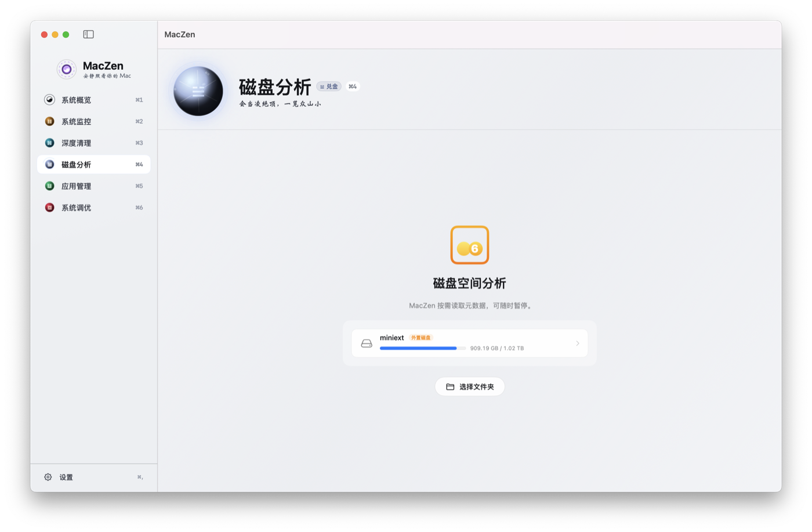
Task: Click the 909.19 GB / 1.02 TB text
Action: click(x=497, y=348)
